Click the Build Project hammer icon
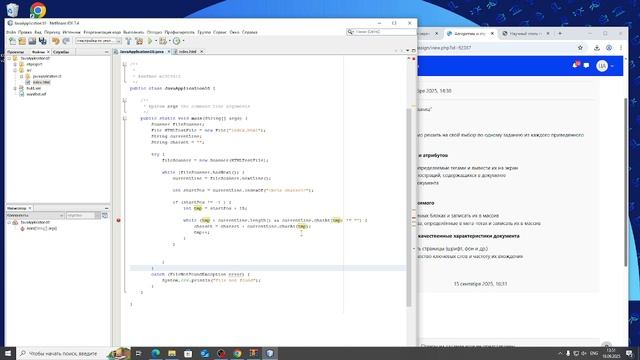 (128, 41)
